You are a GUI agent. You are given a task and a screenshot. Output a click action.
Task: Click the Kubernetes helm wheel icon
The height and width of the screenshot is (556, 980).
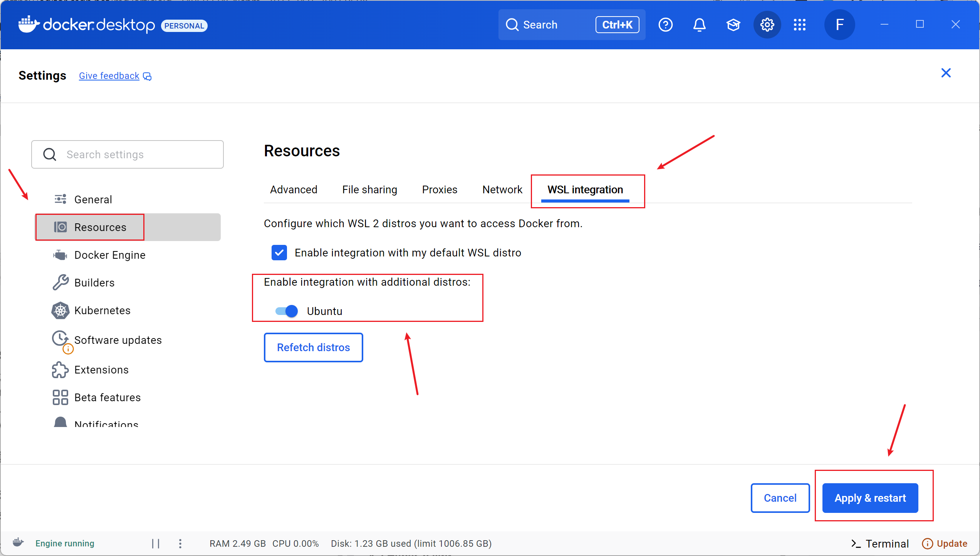[x=60, y=310]
